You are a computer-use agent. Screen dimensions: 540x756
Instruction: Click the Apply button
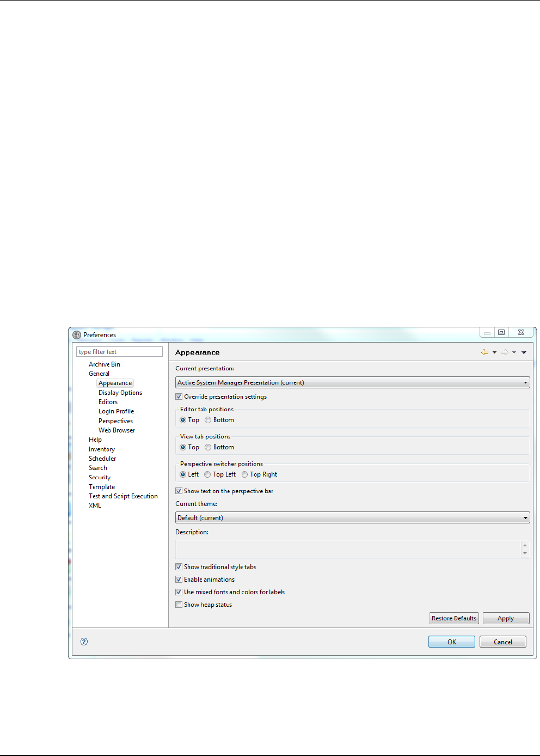(506, 618)
